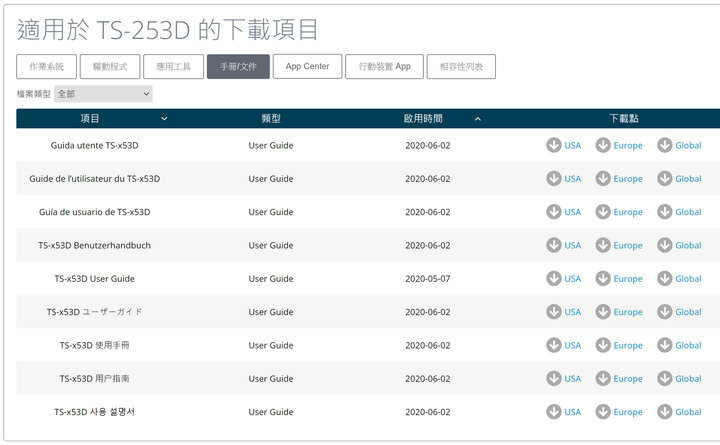Image resolution: width=720 pixels, height=445 pixels.
Task: Click Europe download icon for Guida utente TS-x53D
Action: (603, 145)
